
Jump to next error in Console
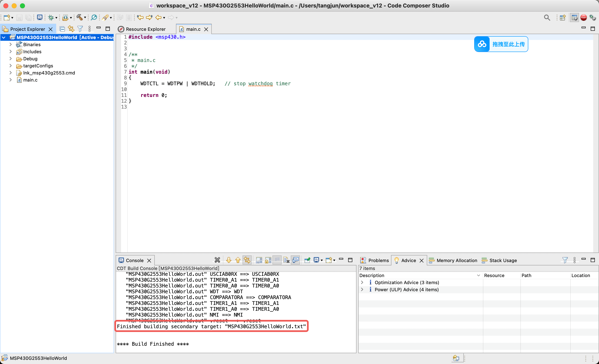point(229,260)
